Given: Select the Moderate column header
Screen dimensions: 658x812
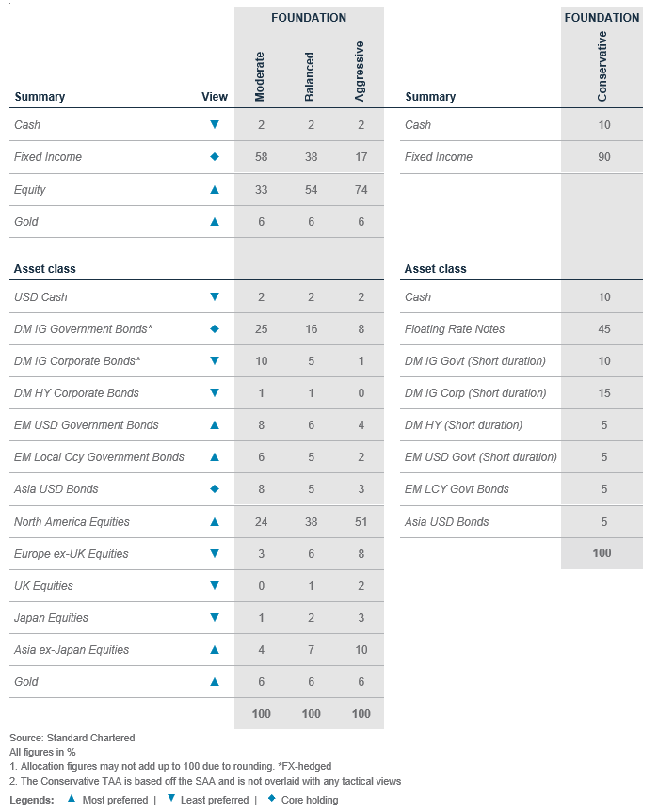Looking at the screenshot, I should [x=261, y=77].
